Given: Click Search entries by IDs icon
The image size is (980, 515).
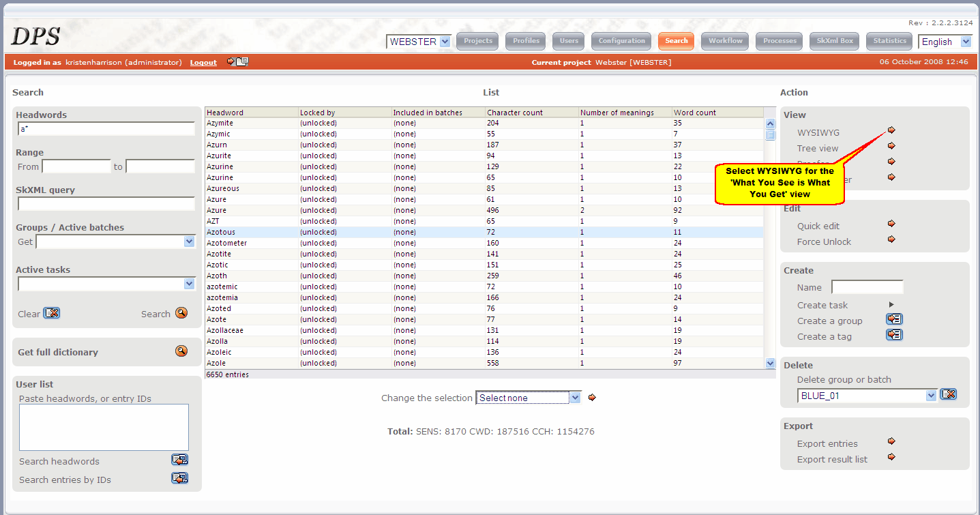Looking at the screenshot, I should (x=179, y=479).
